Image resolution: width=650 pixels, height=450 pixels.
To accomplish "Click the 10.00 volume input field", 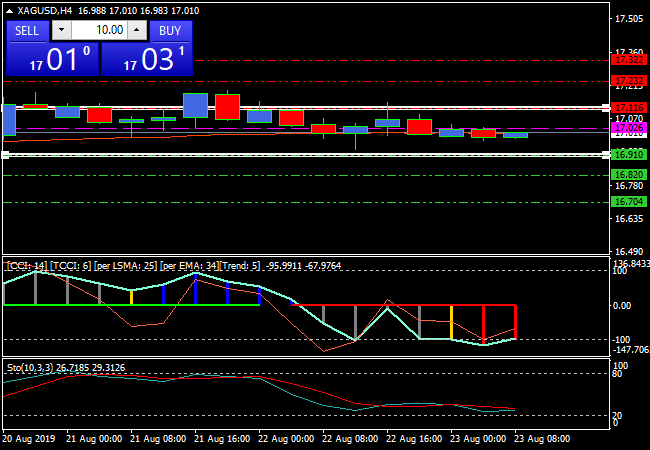I will click(99, 31).
